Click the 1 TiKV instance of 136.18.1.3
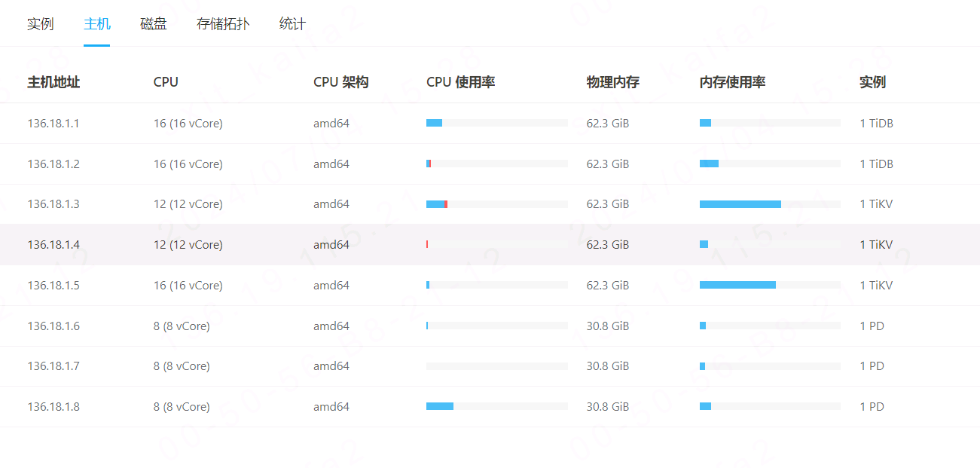980x468 pixels. pos(876,204)
